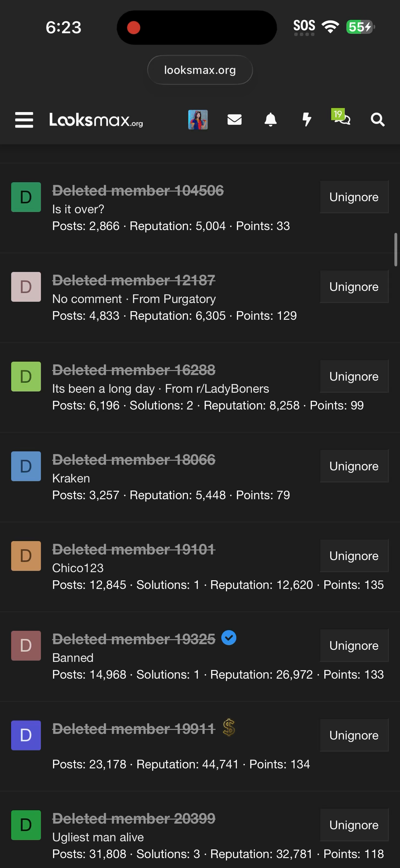
Task: Open Deleted member 20399 profile link
Action: click(134, 818)
